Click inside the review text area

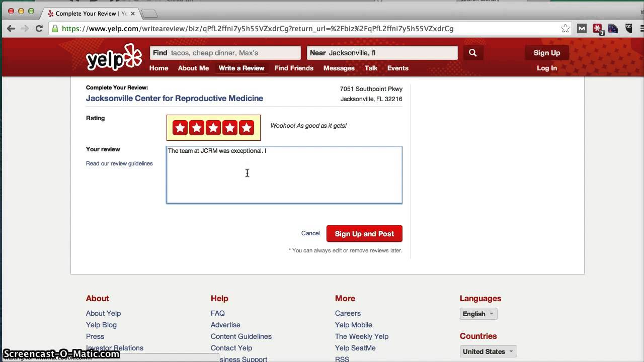pos(284,175)
